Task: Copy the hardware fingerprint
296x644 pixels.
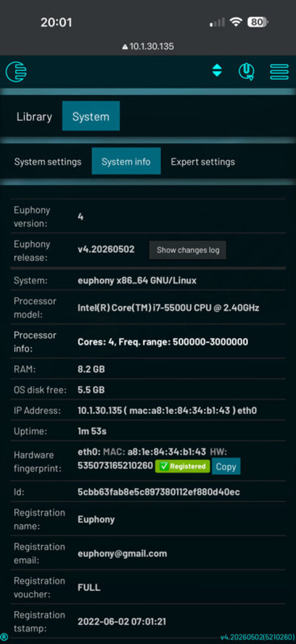Action: click(x=226, y=466)
